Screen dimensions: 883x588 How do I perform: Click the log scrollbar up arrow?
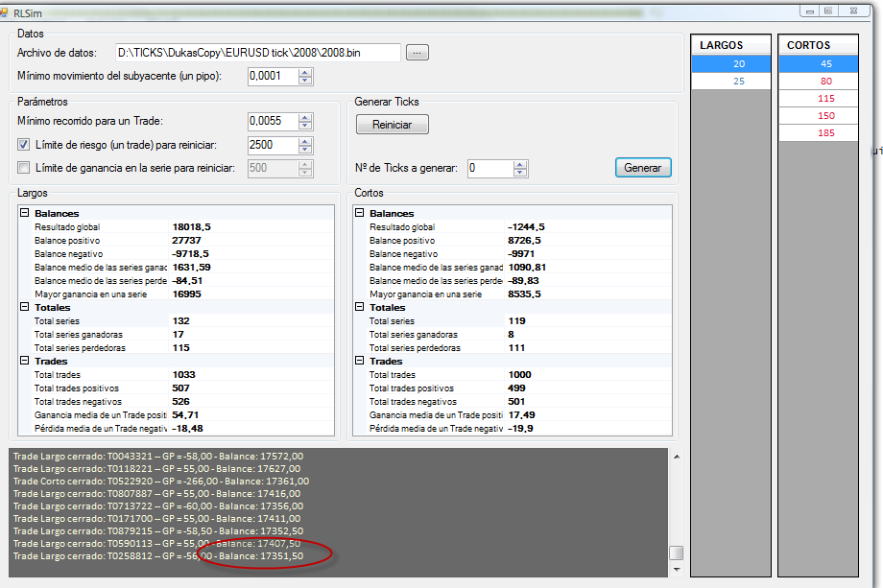pos(676,458)
